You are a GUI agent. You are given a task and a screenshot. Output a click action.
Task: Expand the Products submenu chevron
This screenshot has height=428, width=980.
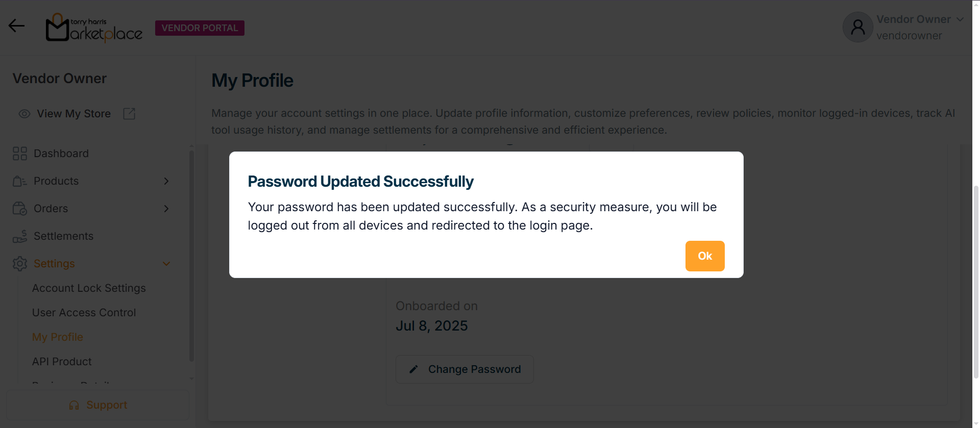point(166,181)
